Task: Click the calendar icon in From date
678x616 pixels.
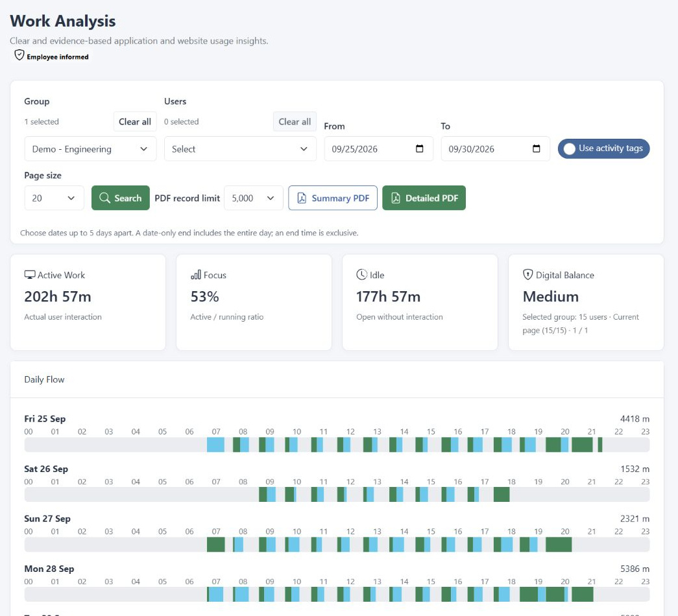Action: click(x=419, y=148)
